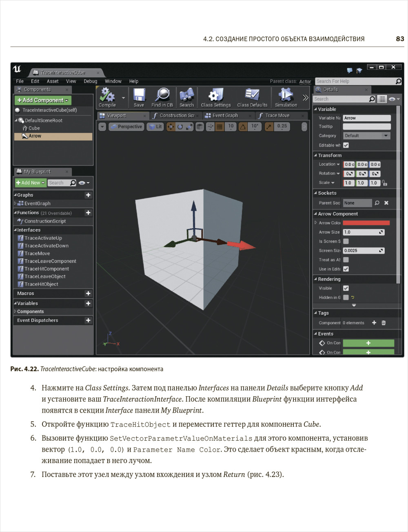Toggle the Scale lock icon
Viewport: 408px width, 532px height.
384,183
